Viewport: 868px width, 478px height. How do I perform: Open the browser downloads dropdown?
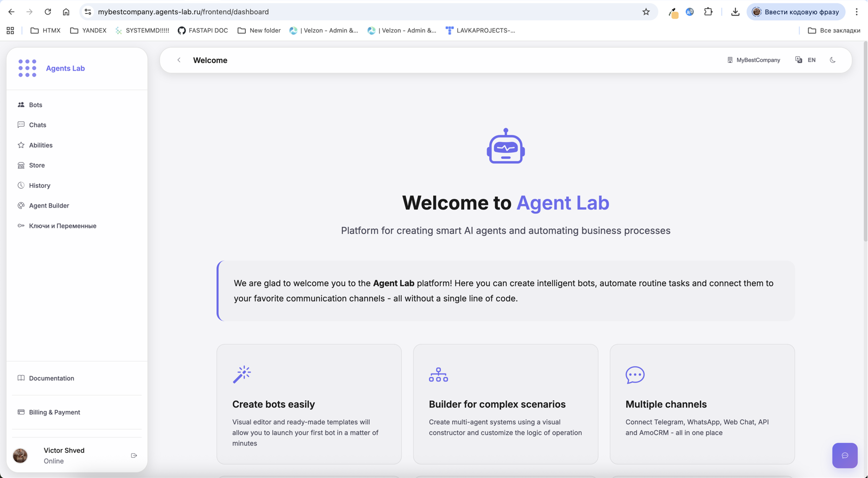(735, 11)
